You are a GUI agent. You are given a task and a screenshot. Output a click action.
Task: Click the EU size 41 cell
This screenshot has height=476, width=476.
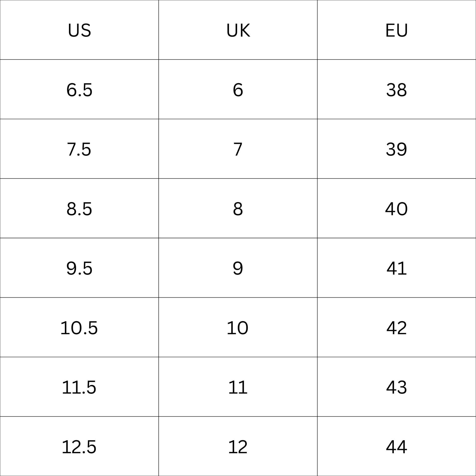coord(397,268)
